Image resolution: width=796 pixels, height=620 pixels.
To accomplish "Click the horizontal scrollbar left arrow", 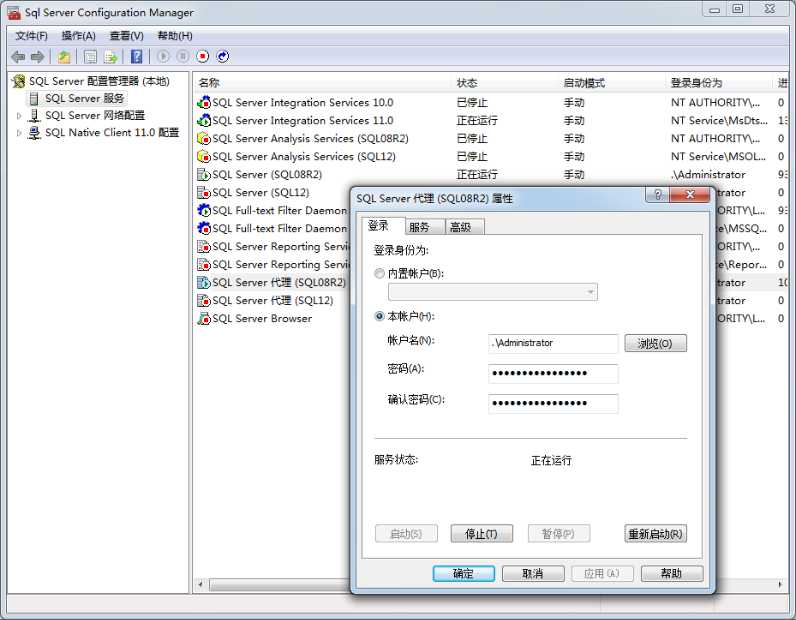I will [201, 584].
